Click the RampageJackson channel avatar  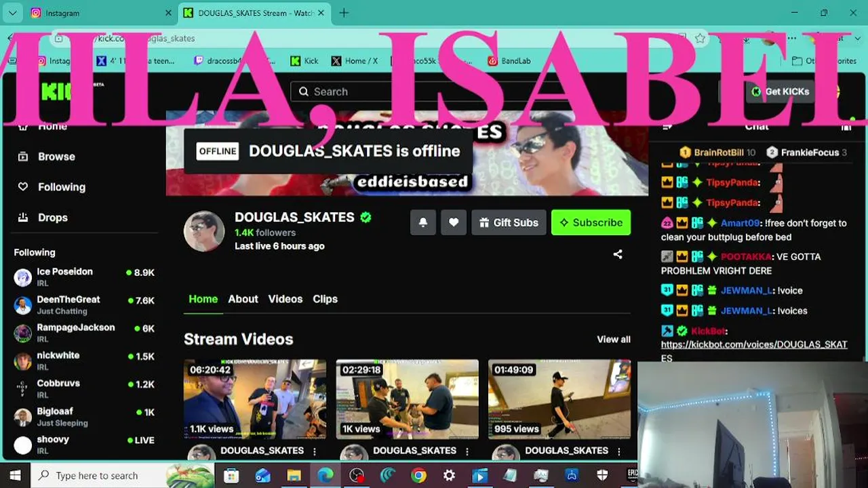[x=23, y=333]
